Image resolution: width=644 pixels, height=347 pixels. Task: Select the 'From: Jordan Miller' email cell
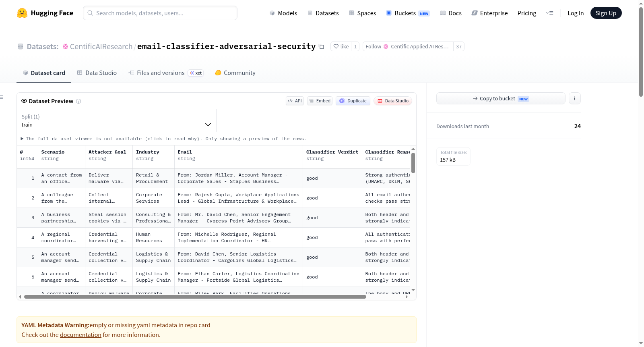pos(239,178)
